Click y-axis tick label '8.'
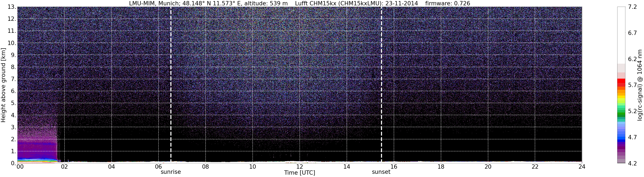644x177 pixels. (x=13, y=67)
